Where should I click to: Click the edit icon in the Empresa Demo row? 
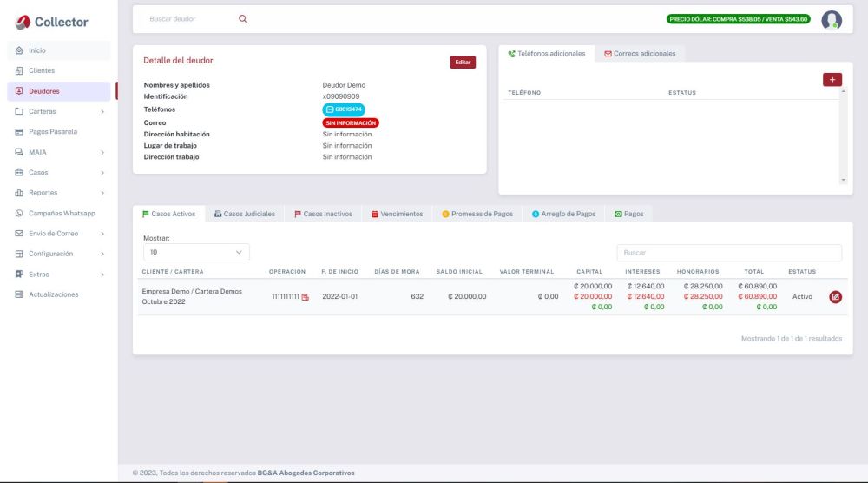835,297
